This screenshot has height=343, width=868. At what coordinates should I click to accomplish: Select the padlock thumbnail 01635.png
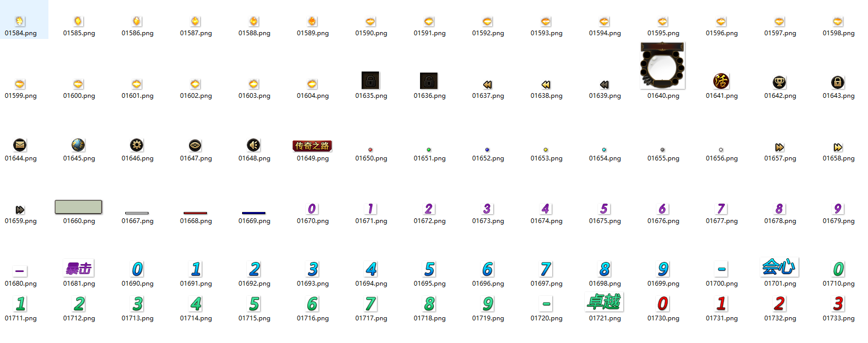click(371, 80)
